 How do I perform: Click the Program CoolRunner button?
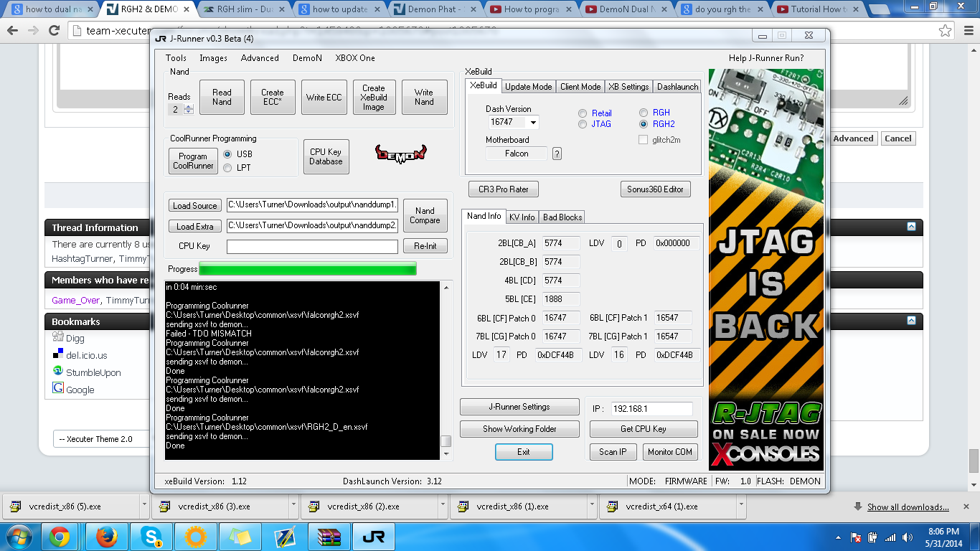[193, 161]
